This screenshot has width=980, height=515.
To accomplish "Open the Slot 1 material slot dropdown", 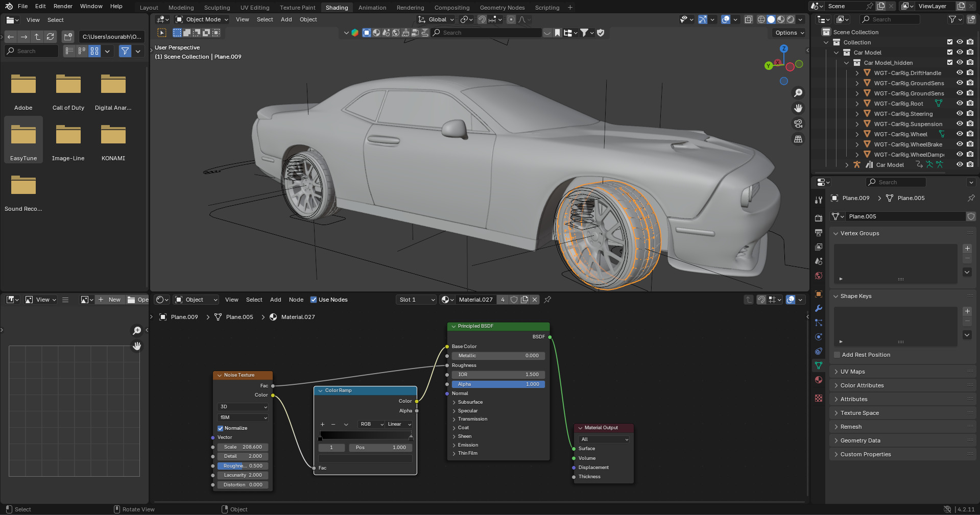I will point(417,300).
